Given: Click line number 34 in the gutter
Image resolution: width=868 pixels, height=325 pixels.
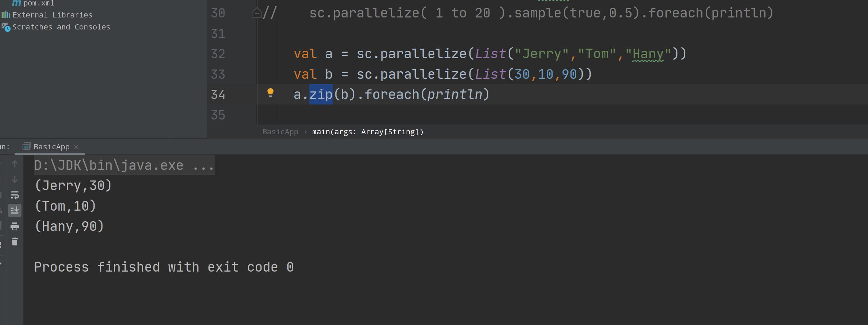Looking at the screenshot, I should [x=218, y=95].
